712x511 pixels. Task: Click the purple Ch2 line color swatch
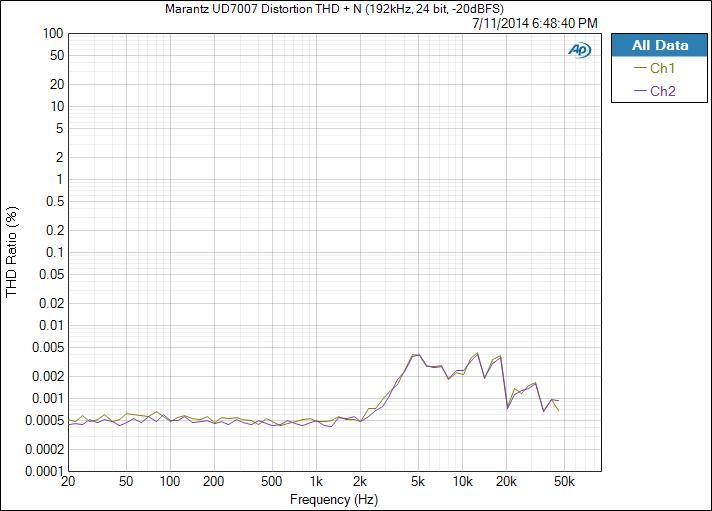(640, 91)
